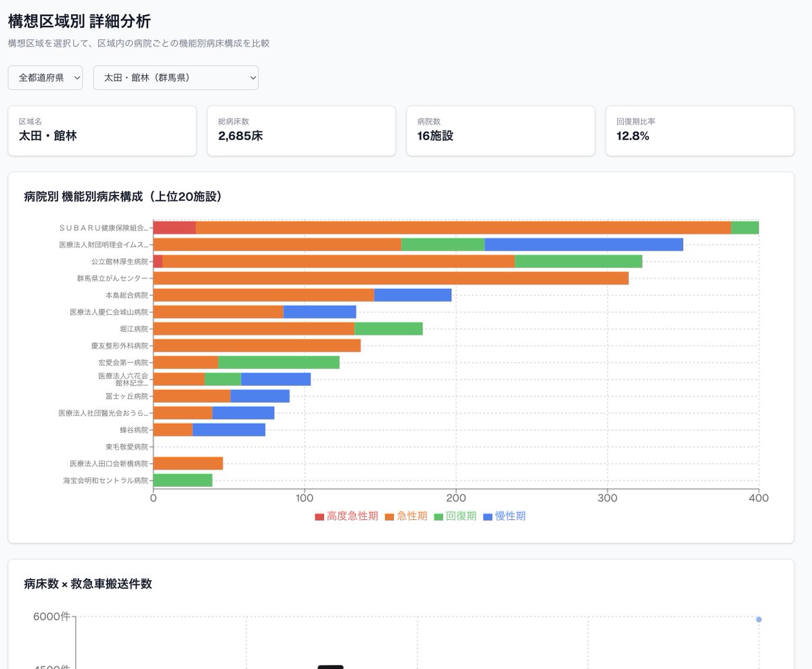812x669 pixels.
Task: Click the 海宝会明和セントラル病院 axis label
Action: [x=106, y=480]
